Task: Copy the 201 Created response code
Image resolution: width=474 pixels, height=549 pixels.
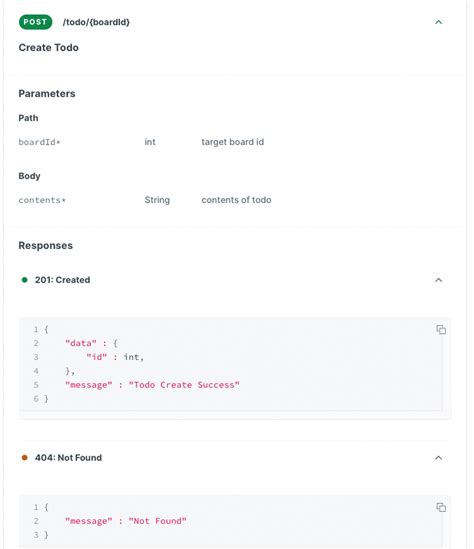Action: coord(441,329)
